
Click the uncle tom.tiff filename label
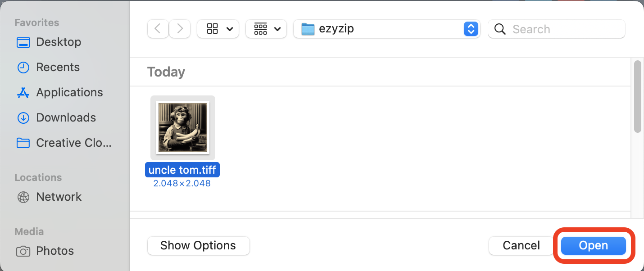pos(182,170)
